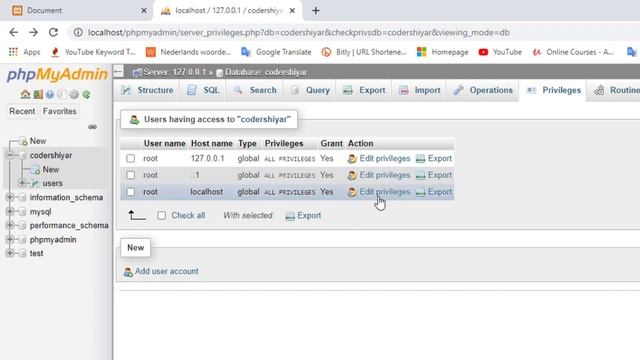This screenshot has width=640, height=360.
Task: Click the phpMyAdmin logo
Action: pos(57,75)
